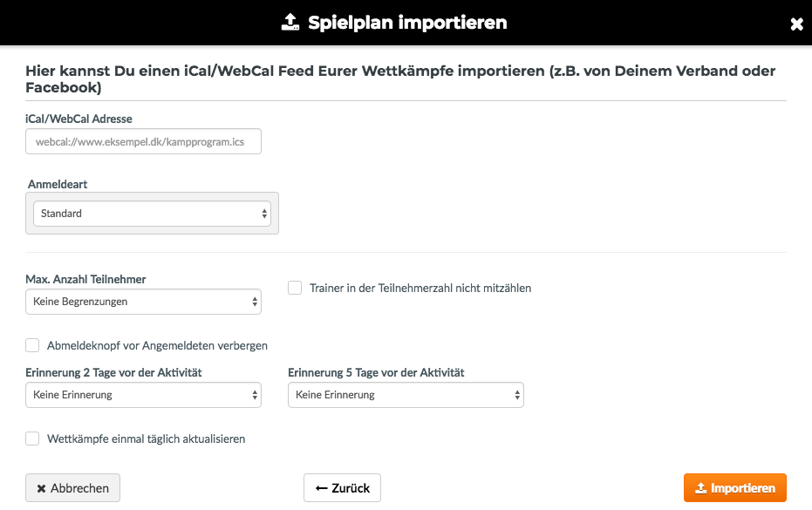Click the upload icon on Importieren button

(x=700, y=488)
